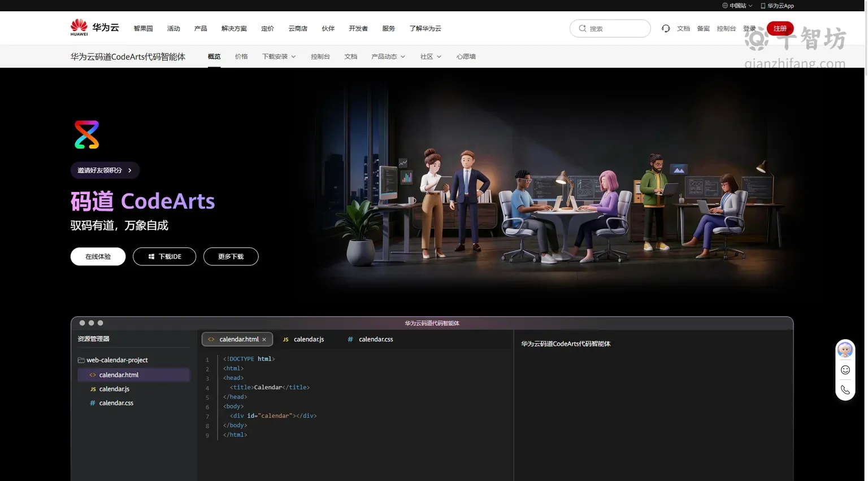The width and height of the screenshot is (868, 481).
Task: Click the folder icon beside web-calendar-project
Action: tap(81, 360)
